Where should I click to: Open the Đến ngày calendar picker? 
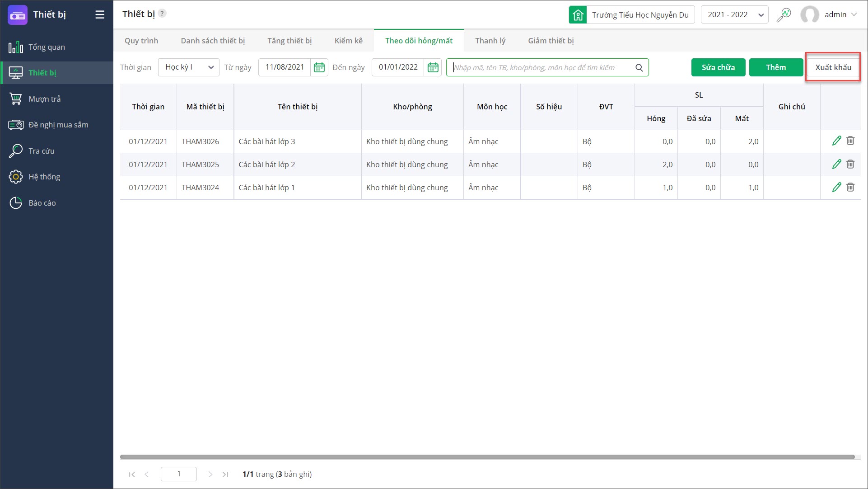433,67
